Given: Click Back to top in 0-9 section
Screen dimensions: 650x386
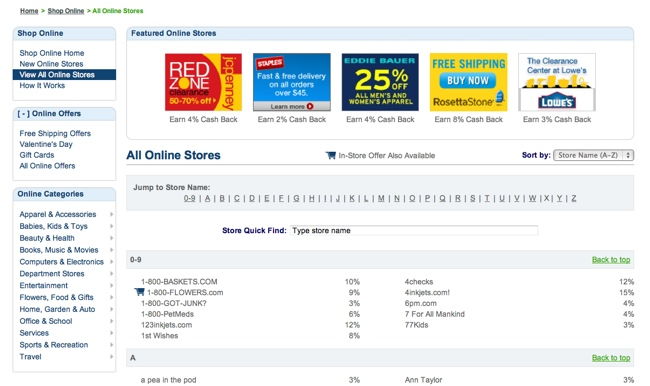Looking at the screenshot, I should coord(611,260).
